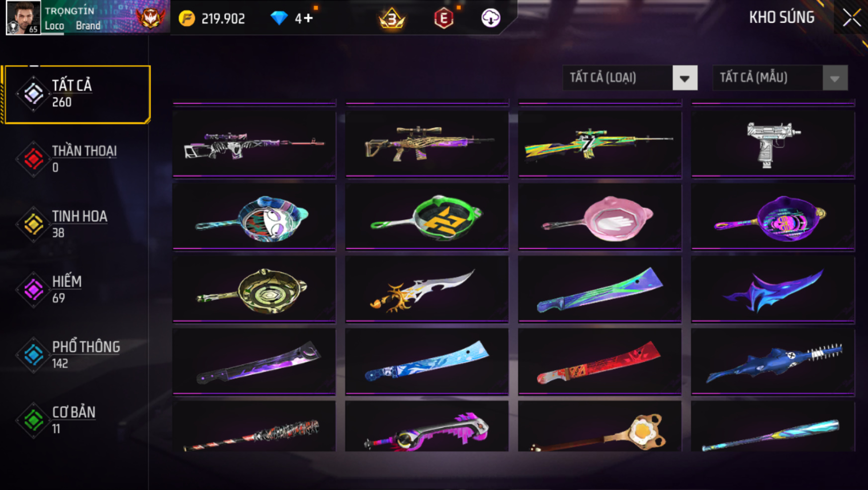Click the winged rank emblem beside name
Image resolution: width=868 pixels, height=490 pixels.
(x=151, y=18)
